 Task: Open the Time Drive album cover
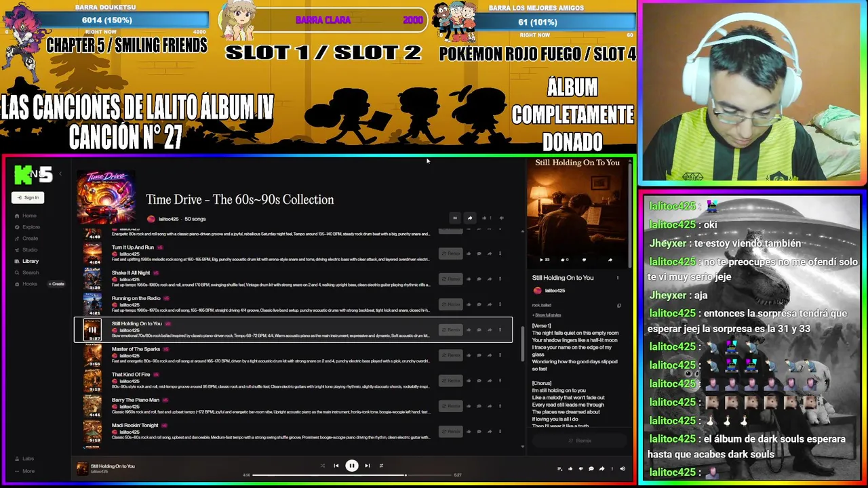point(106,197)
